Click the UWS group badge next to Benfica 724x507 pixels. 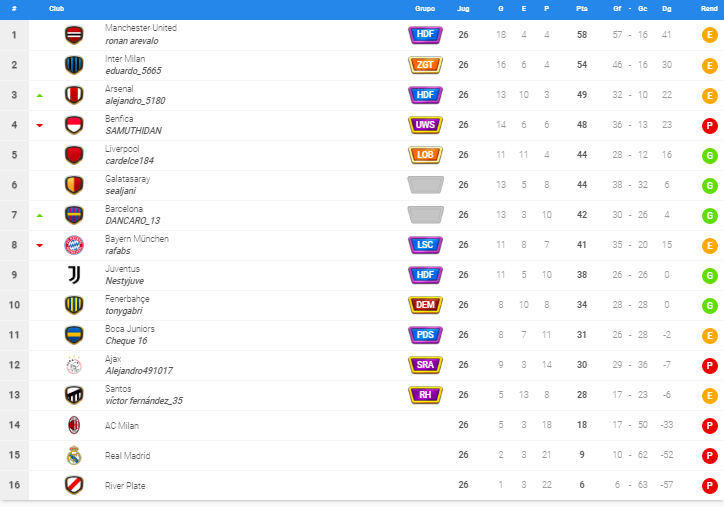click(x=425, y=125)
